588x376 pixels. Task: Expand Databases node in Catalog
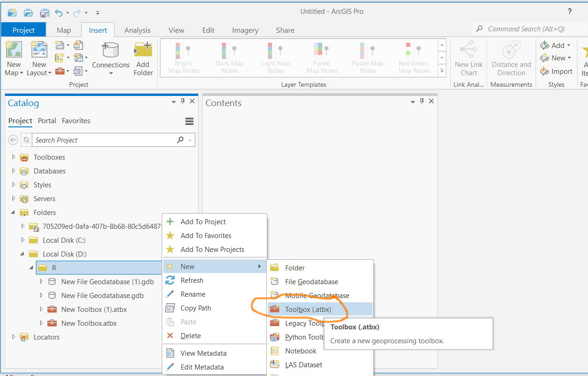[13, 171]
